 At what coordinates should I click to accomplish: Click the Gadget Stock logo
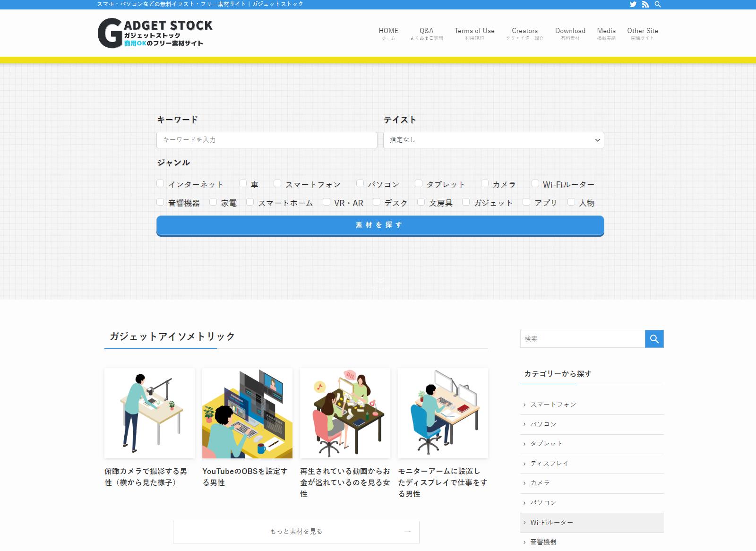pos(155,33)
